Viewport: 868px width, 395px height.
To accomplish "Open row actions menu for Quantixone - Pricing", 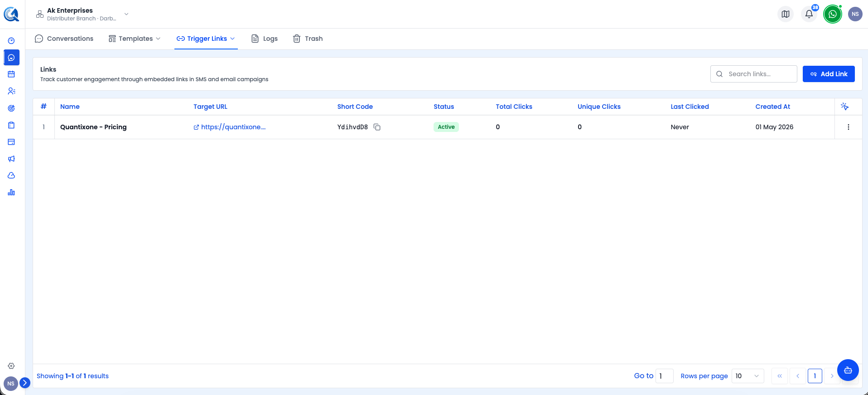I will [x=849, y=127].
